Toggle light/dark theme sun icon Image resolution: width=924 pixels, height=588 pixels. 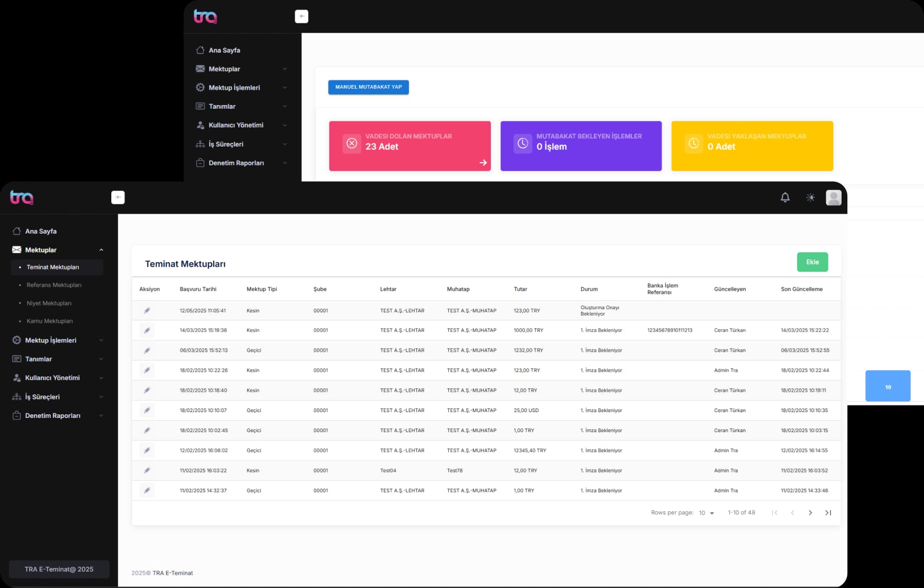(x=811, y=197)
